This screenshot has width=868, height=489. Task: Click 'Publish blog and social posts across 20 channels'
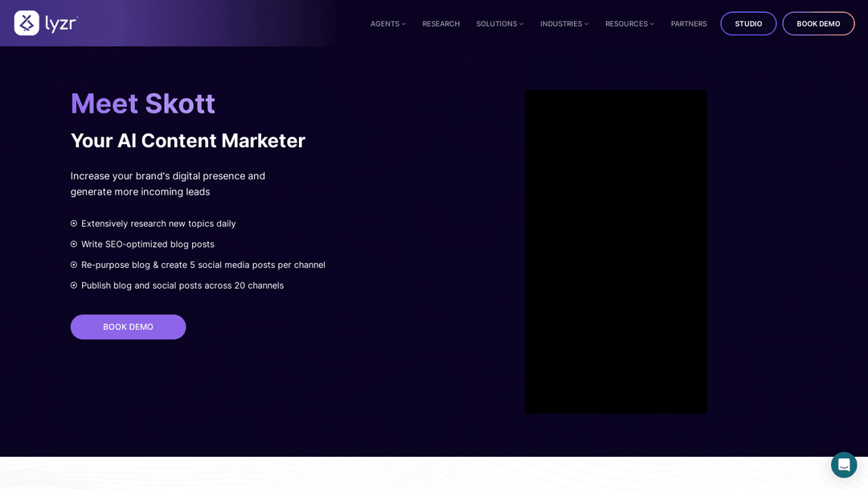[182, 286]
